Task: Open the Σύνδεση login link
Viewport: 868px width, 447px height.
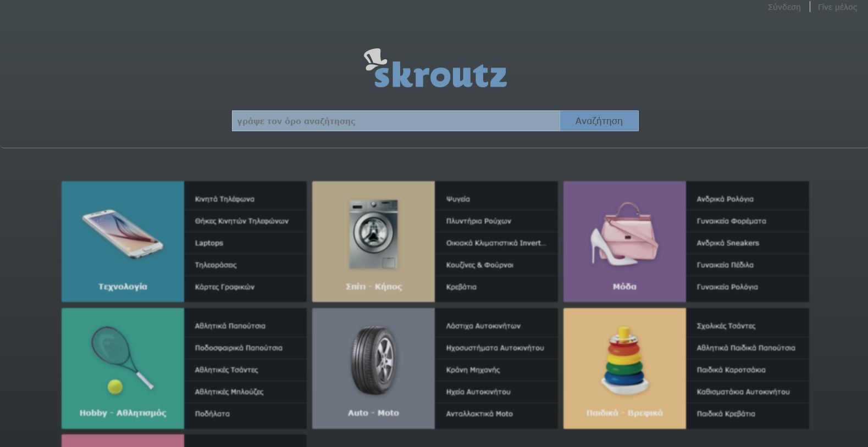Action: (x=784, y=7)
